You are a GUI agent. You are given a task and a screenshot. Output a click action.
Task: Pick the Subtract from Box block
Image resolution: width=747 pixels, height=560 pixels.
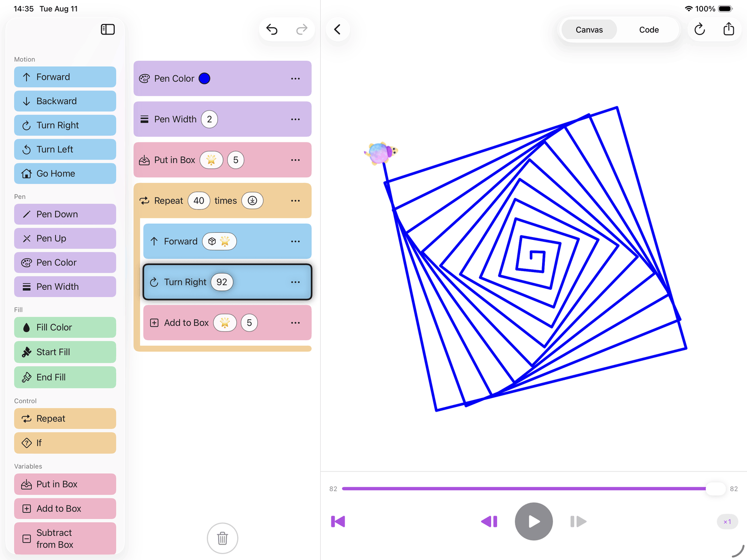[x=65, y=539]
